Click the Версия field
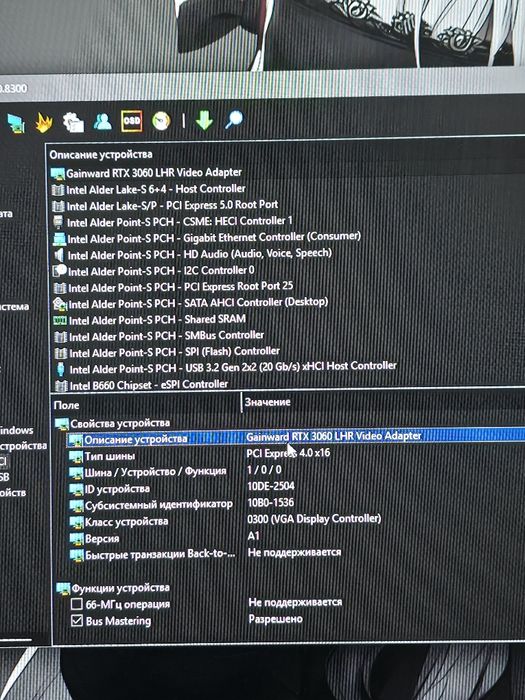The width and height of the screenshot is (525, 700). pyautogui.click(x=102, y=538)
